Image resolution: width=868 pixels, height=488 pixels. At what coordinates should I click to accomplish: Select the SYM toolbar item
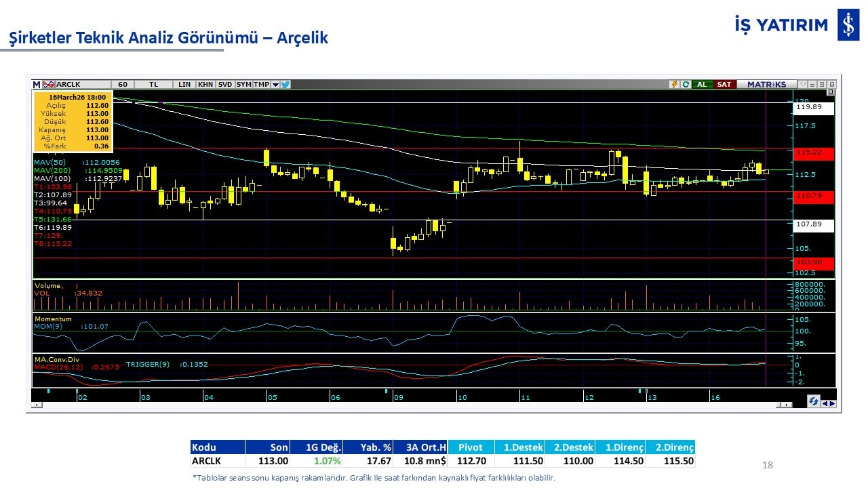[x=243, y=85]
